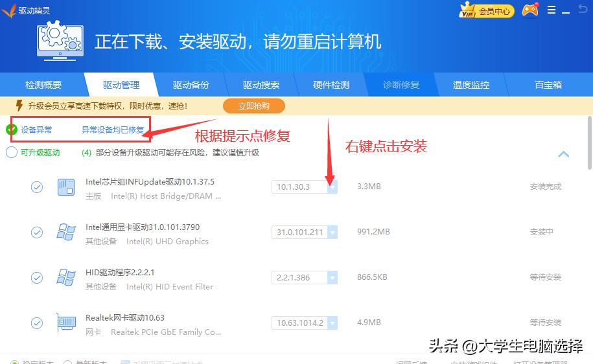The image size is (593, 364).
Task: Click network card icon for Realtek网卡驱动
Action: pyautogui.click(x=66, y=323)
